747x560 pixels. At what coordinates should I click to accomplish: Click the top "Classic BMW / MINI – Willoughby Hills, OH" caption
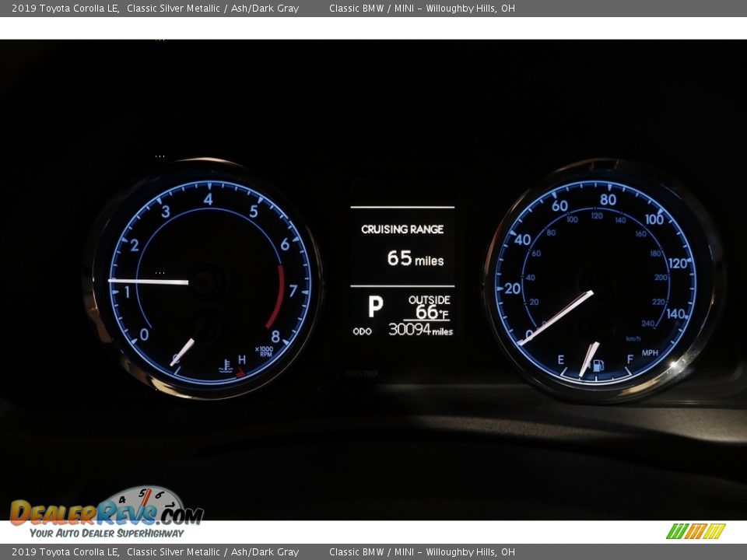click(x=422, y=8)
